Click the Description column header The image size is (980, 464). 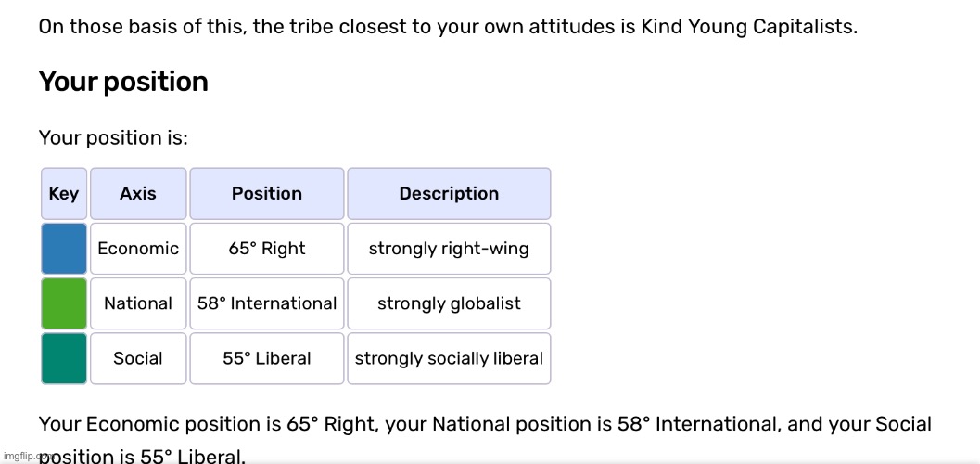[449, 193]
